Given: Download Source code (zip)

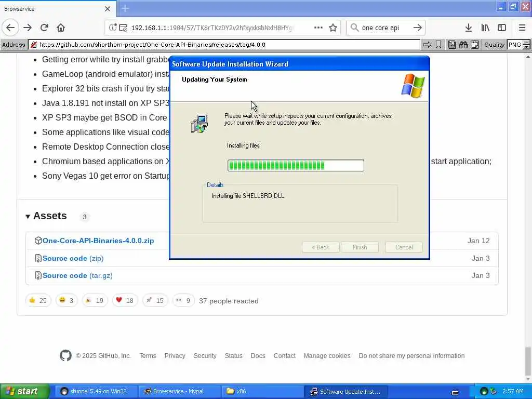Looking at the screenshot, I should [73, 258].
